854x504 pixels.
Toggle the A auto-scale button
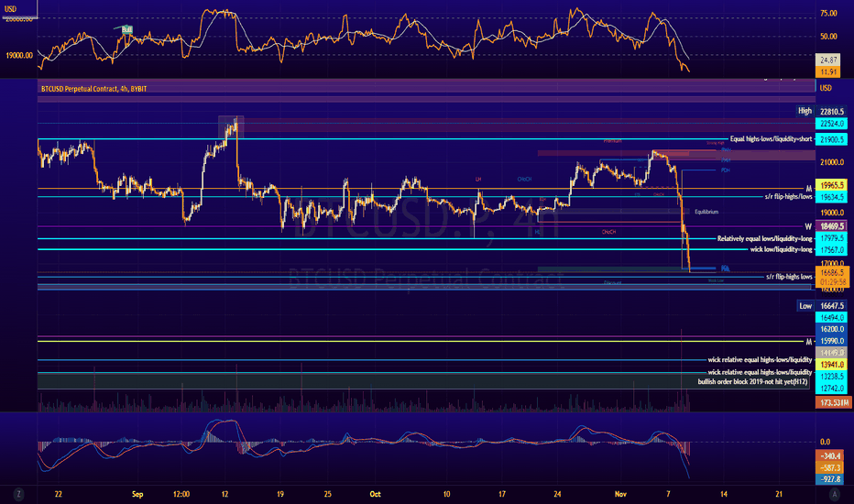tap(834, 494)
